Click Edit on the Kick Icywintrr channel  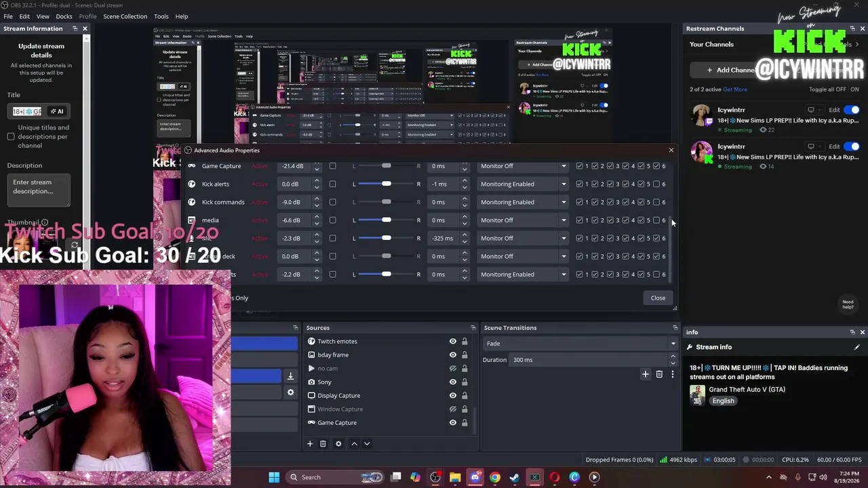[834, 146]
